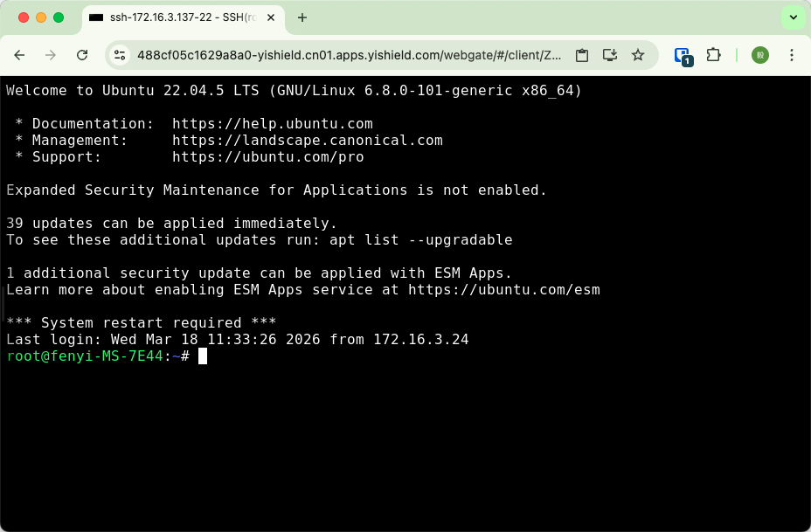The height and width of the screenshot is (532, 811).
Task: Click the https://ubuntu.com/pro text
Action: (x=268, y=156)
